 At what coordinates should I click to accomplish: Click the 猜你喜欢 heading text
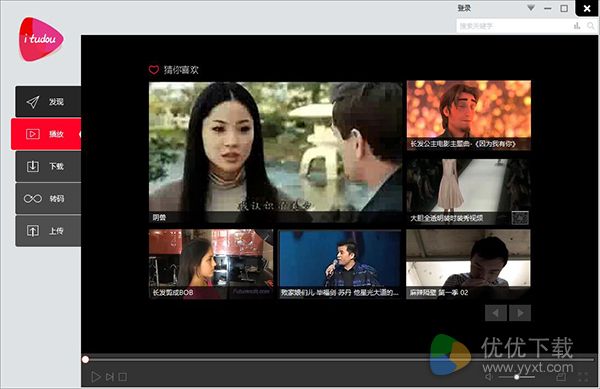point(181,70)
